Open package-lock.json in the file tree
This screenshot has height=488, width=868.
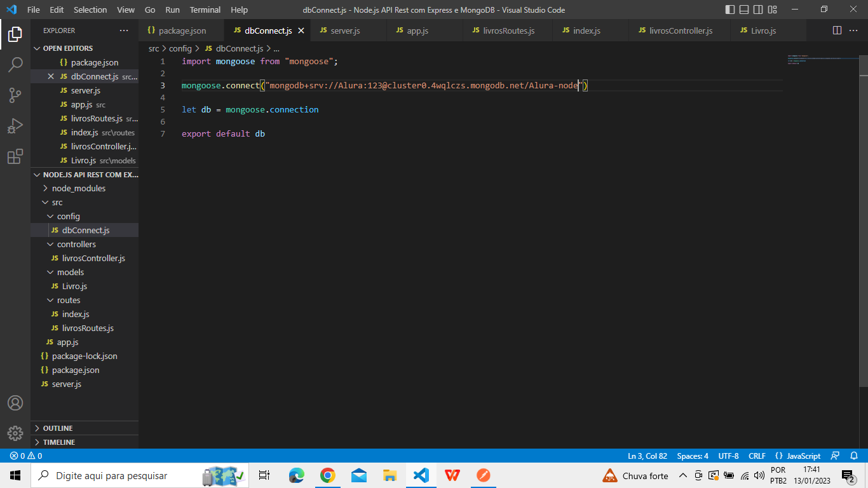pyautogui.click(x=85, y=356)
